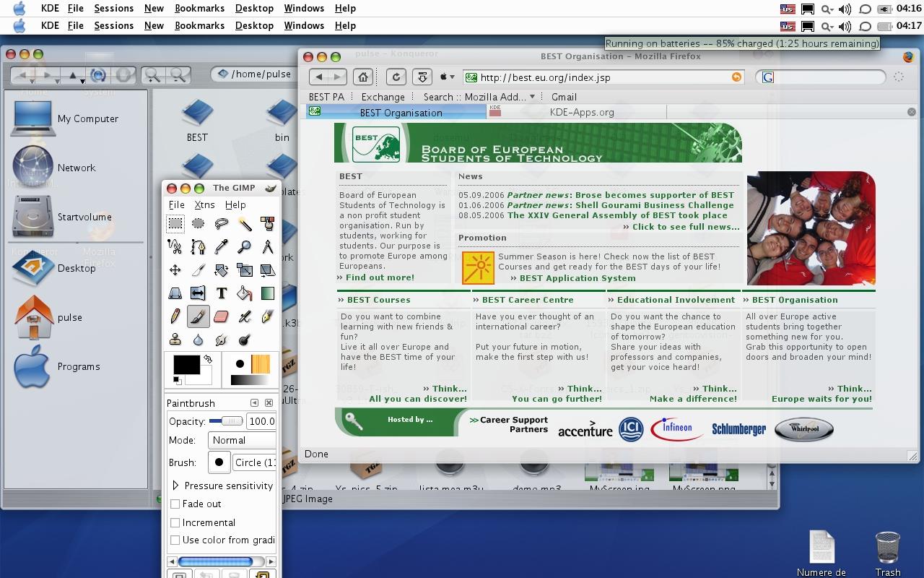Viewport: 924px width, 578px height.
Task: Choose the Blur/Sharpen droplet tool
Action: (198, 339)
